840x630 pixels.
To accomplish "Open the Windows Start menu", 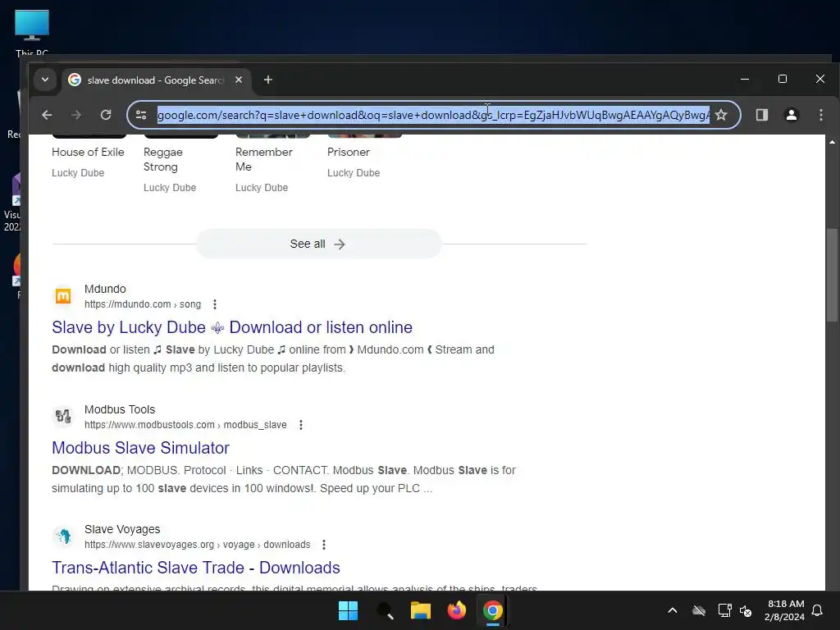I will (x=348, y=610).
